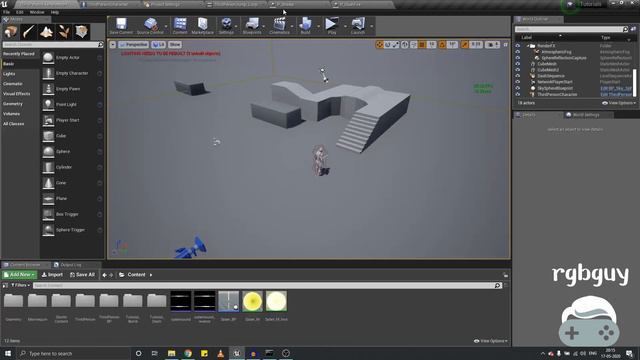This screenshot has height=360, width=640.
Task: Toggle scale snapping in viewport toolbar
Action: 464,44
